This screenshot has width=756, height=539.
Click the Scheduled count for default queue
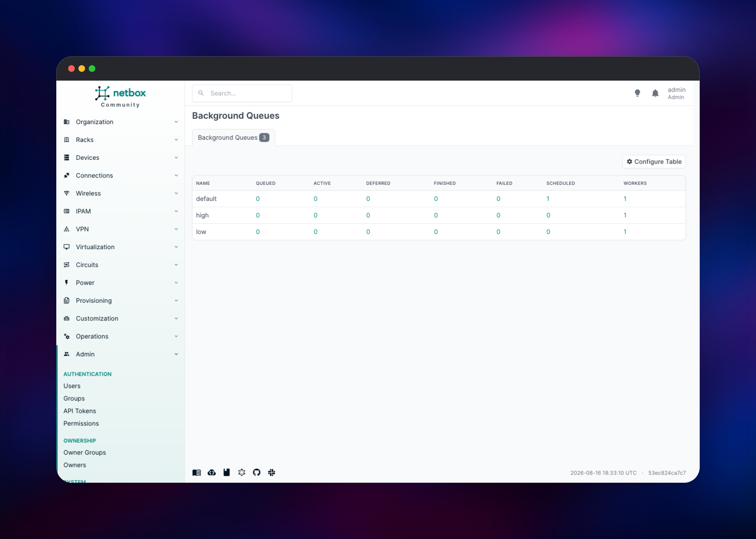548,199
